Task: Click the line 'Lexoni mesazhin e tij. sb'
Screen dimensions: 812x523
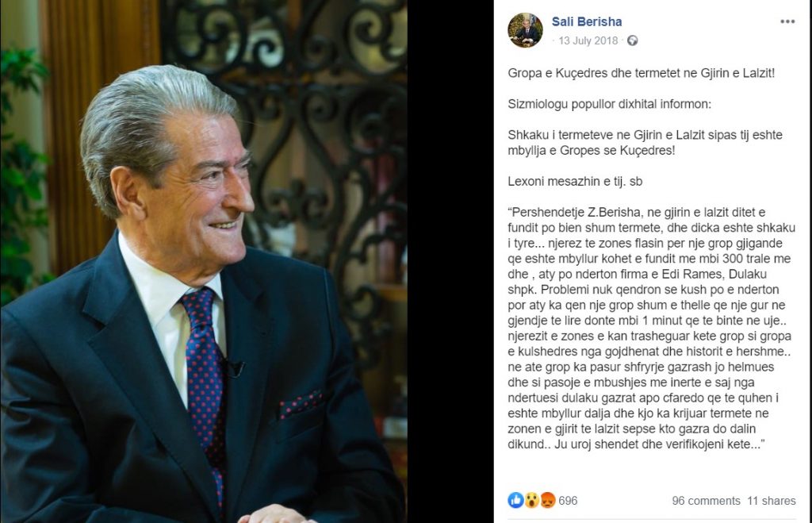Action: coord(575,182)
